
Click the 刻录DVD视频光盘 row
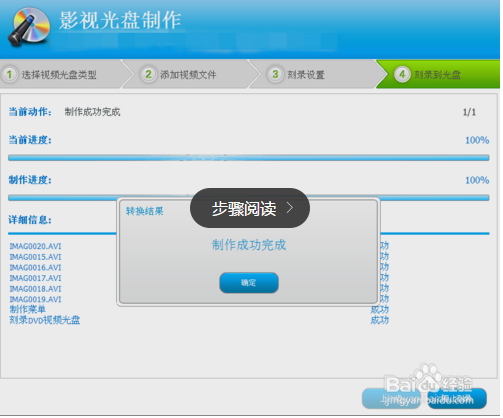(x=45, y=321)
